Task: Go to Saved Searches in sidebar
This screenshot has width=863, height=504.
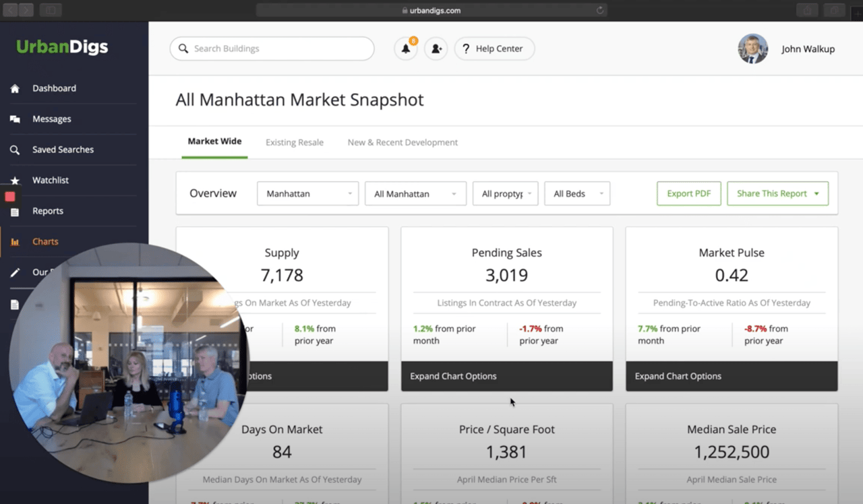Action: 63,150
